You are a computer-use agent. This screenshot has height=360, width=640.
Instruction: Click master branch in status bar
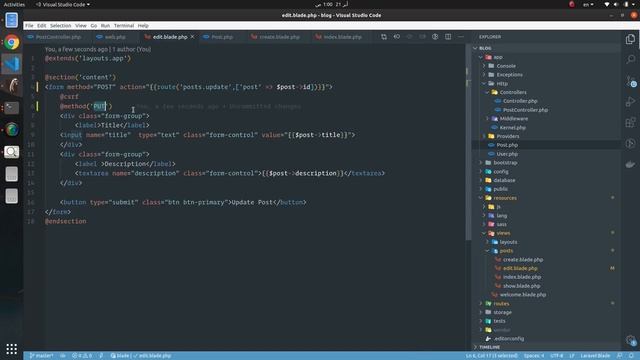point(42,356)
